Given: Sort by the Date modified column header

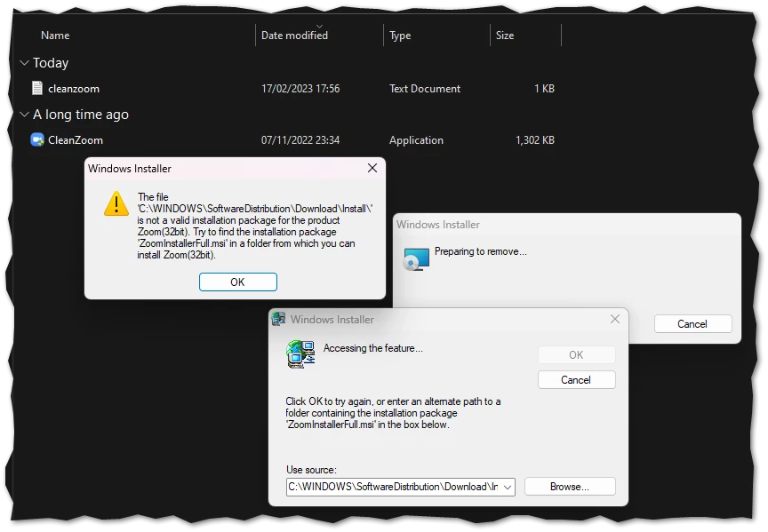Looking at the screenshot, I should (x=294, y=36).
